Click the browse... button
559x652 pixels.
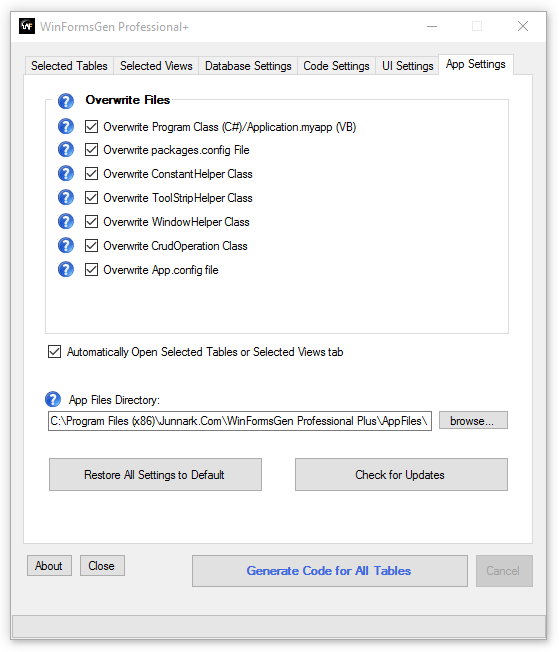473,420
